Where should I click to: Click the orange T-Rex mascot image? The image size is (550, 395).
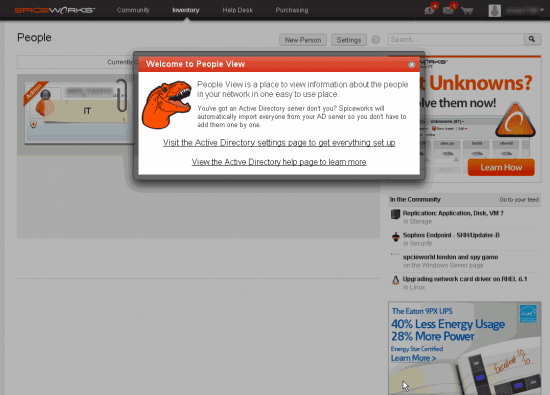tap(166, 105)
